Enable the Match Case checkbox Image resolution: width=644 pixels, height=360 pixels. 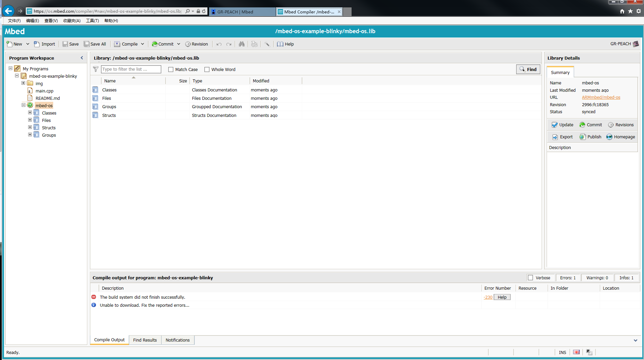(171, 70)
